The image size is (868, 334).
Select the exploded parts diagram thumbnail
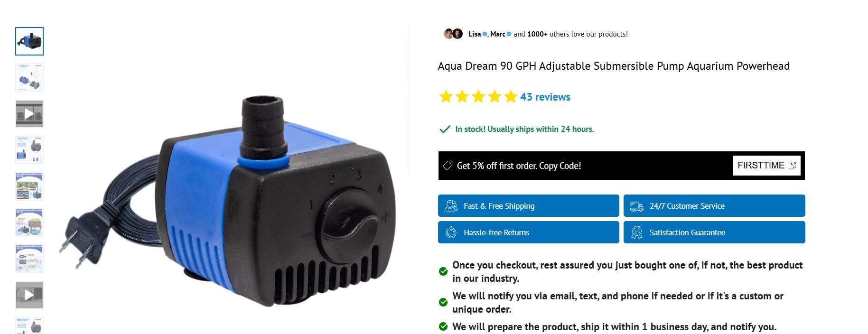click(x=29, y=77)
